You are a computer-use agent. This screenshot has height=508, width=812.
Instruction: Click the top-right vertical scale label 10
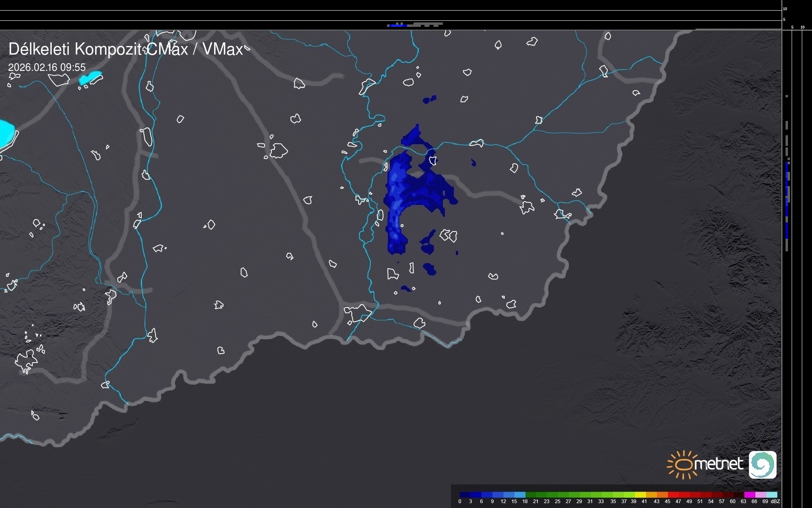785,9
